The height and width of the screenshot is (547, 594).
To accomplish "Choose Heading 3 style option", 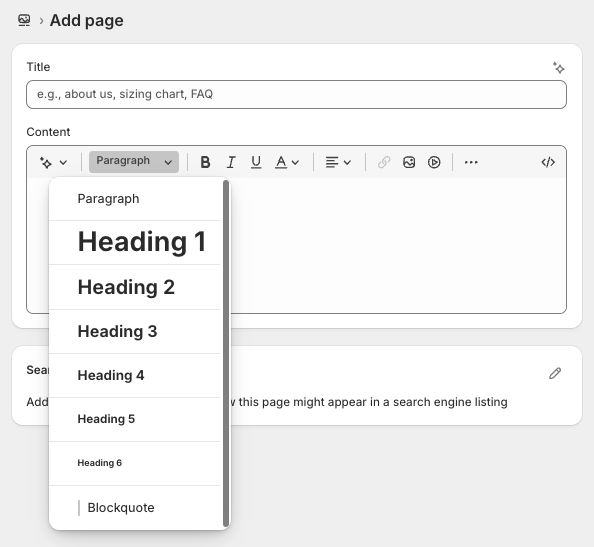I will click(135, 331).
